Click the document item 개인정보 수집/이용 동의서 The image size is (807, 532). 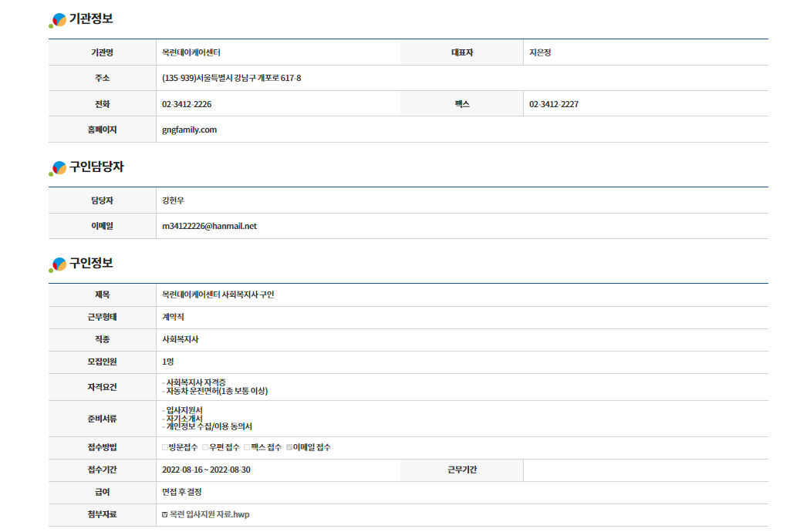(209, 426)
